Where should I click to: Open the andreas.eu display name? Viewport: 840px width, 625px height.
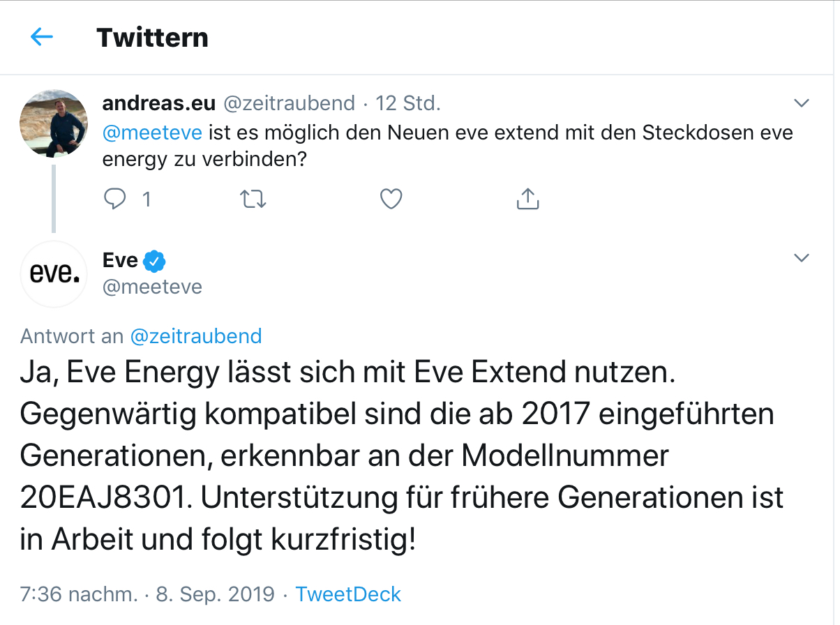(158, 103)
